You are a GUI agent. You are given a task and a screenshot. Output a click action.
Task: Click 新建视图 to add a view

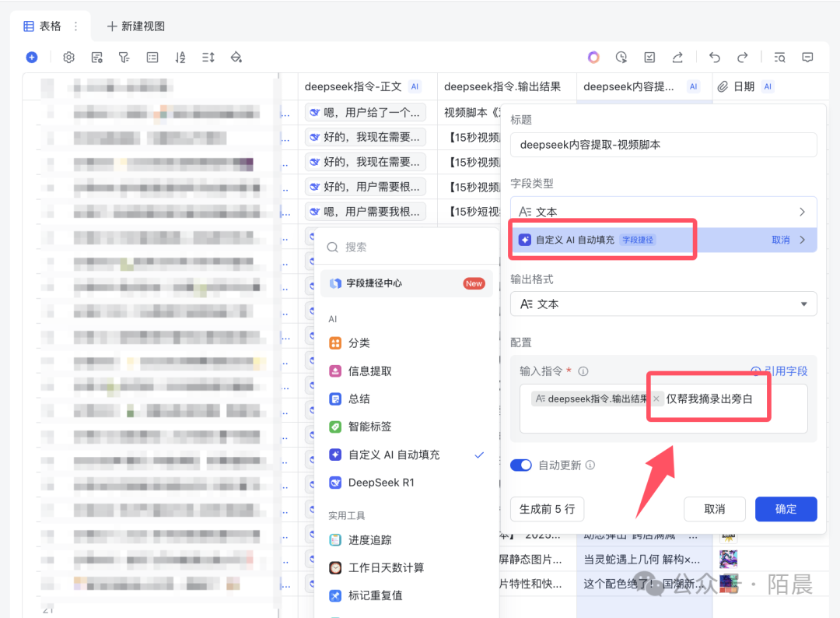(136, 26)
